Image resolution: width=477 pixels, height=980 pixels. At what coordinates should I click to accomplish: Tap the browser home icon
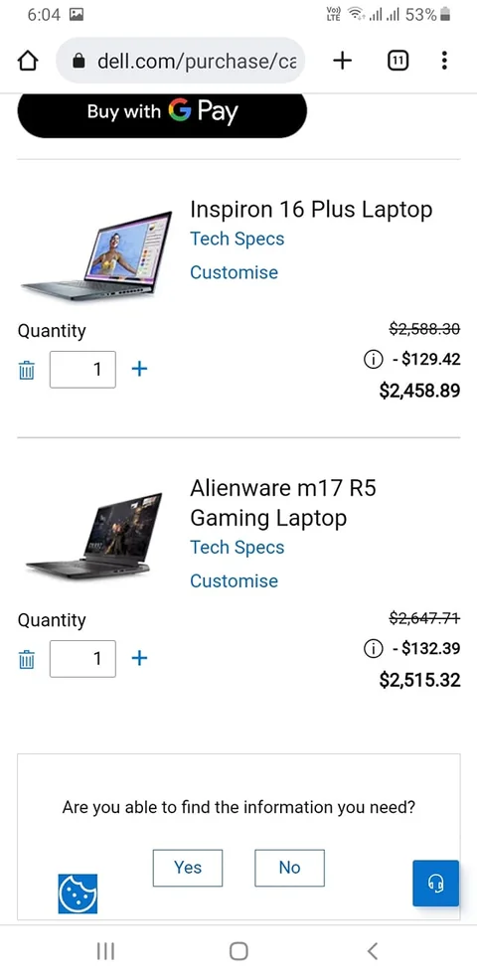tap(28, 61)
